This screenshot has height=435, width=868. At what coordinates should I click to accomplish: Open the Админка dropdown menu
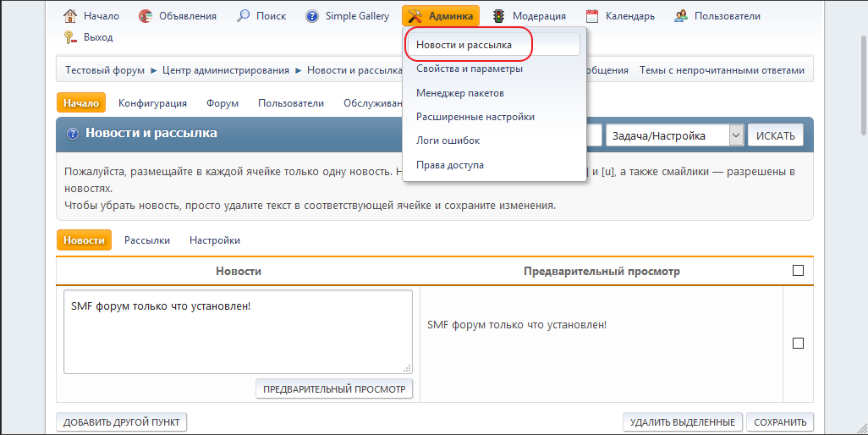[441, 16]
